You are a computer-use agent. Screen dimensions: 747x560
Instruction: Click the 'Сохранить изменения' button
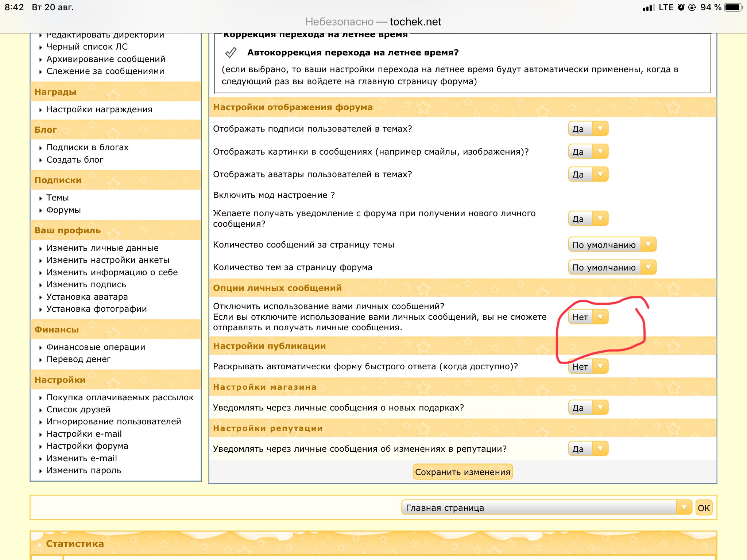[462, 472]
